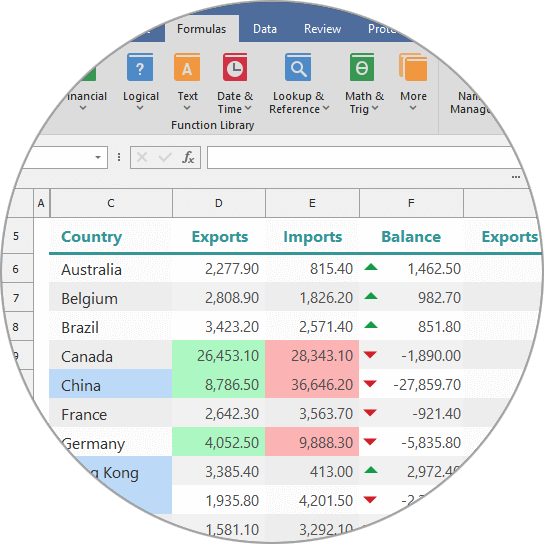Image resolution: width=544 pixels, height=544 pixels.
Task: Click the green highlighted Canada exports cell
Action: 219,355
